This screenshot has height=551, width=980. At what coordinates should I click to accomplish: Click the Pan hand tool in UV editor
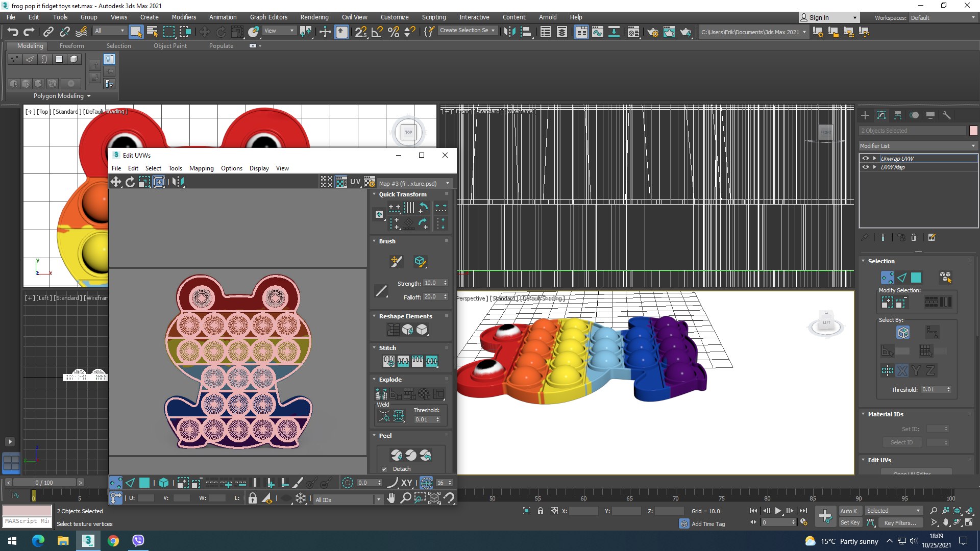coord(391,498)
